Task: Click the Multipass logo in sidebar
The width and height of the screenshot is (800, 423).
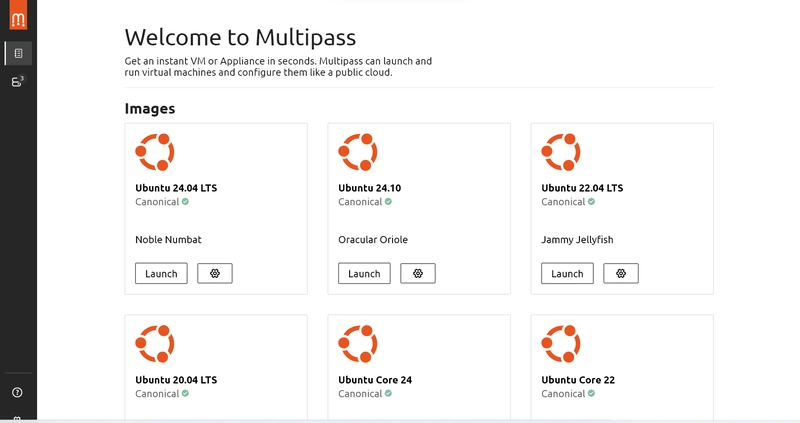Action: click(x=18, y=15)
